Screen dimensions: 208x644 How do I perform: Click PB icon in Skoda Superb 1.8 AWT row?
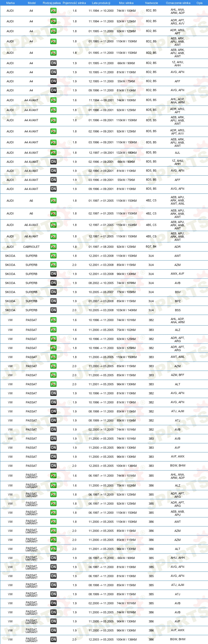coord(53,256)
